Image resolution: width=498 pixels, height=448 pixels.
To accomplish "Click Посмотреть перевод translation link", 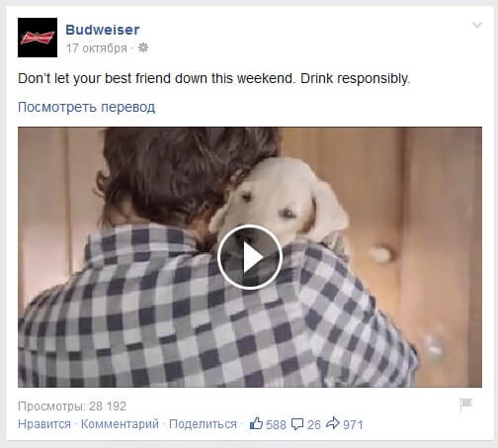I will (x=86, y=107).
